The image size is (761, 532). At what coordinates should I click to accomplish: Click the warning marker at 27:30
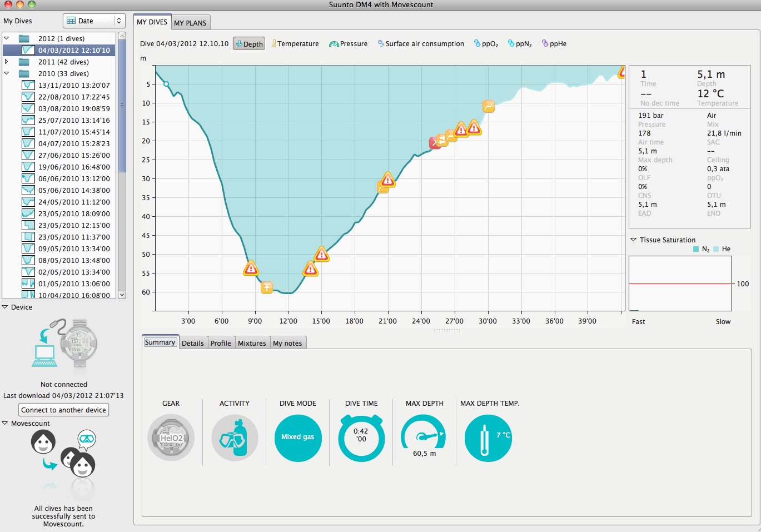coord(461,129)
